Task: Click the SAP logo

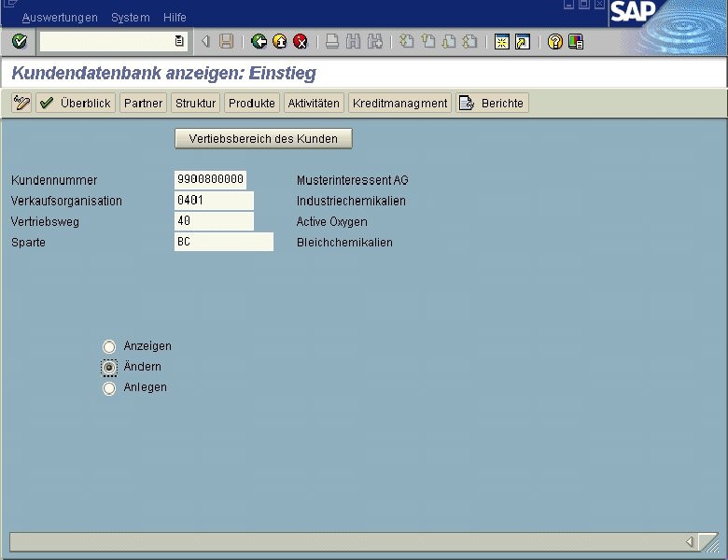Action: [633, 11]
